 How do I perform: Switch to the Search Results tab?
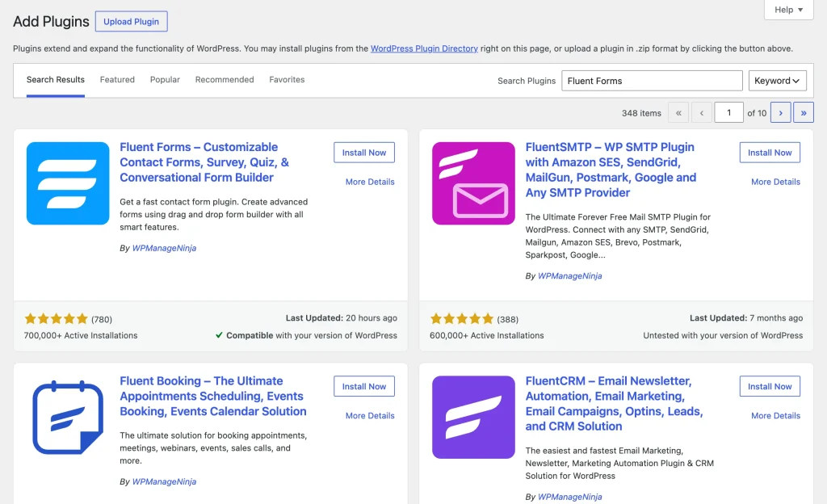pyautogui.click(x=56, y=80)
